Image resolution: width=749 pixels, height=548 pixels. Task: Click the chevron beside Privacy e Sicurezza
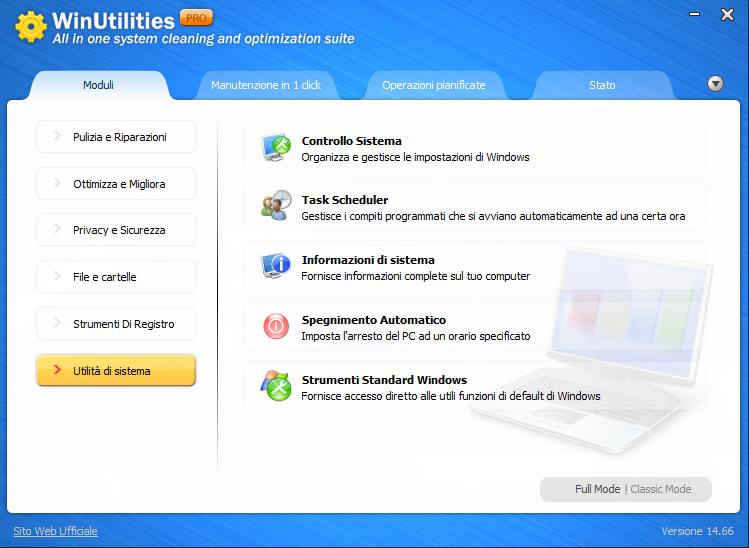(x=57, y=229)
